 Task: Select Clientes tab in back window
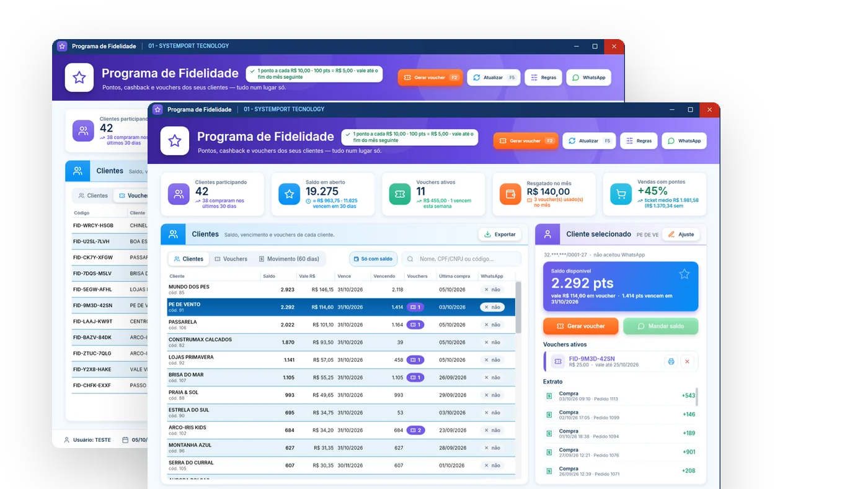click(x=92, y=195)
